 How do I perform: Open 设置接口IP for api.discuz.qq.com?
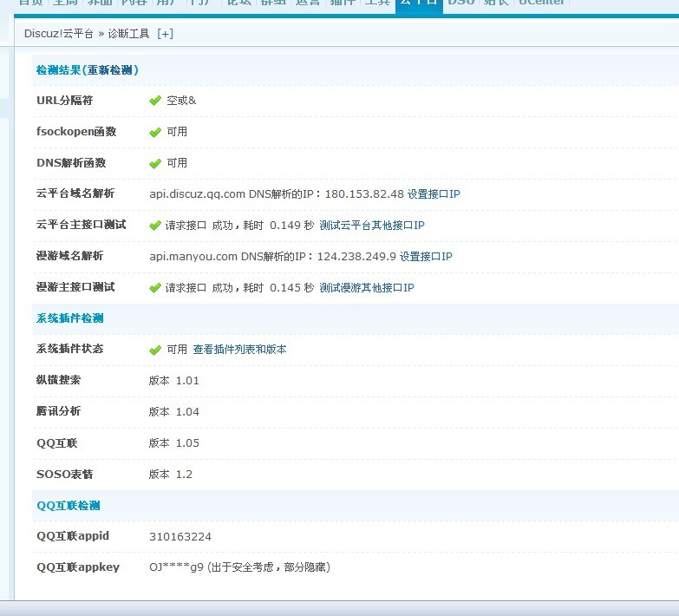pos(434,193)
